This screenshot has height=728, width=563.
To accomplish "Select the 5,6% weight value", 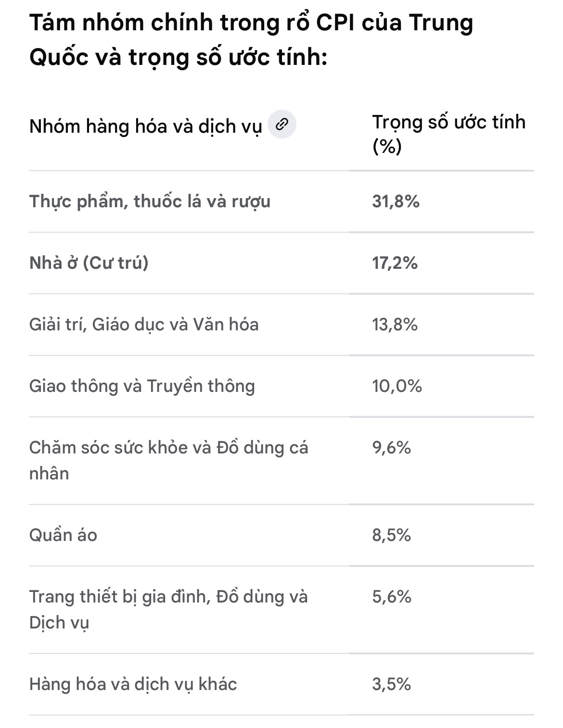I will click(391, 597).
